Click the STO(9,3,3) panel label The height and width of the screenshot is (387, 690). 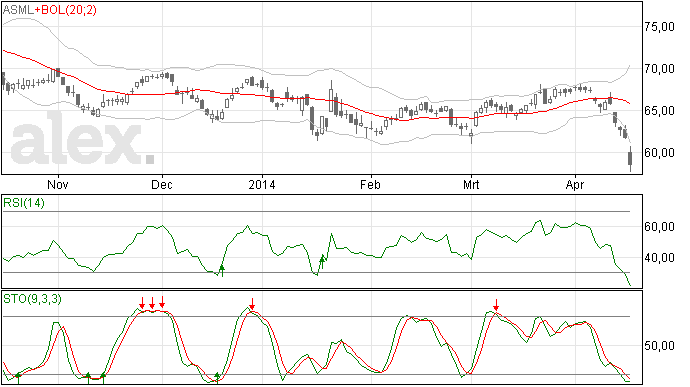(32, 299)
